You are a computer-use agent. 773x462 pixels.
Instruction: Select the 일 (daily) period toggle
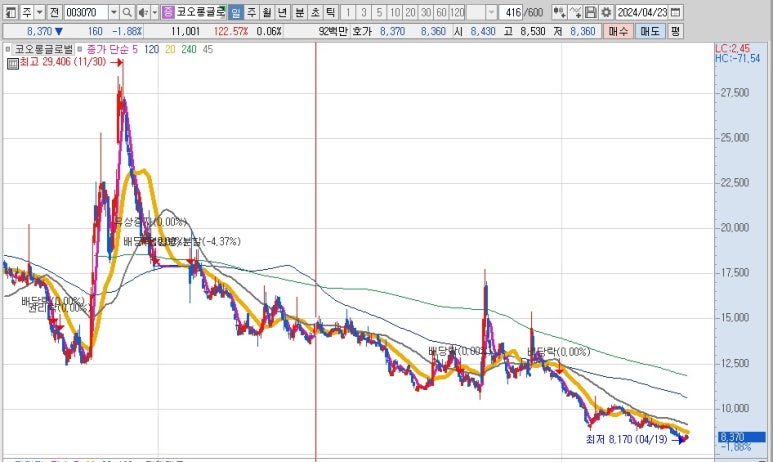(x=235, y=12)
